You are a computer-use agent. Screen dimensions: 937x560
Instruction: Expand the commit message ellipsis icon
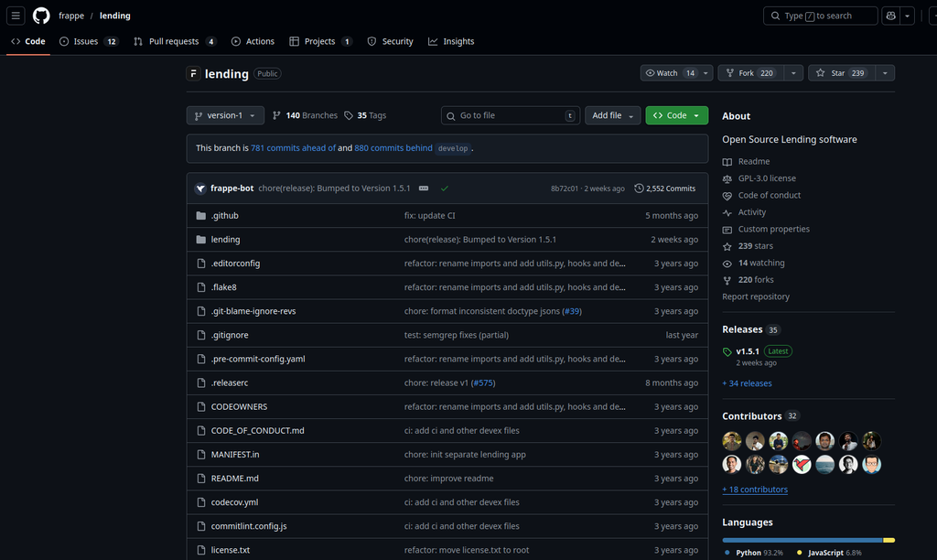(x=424, y=188)
